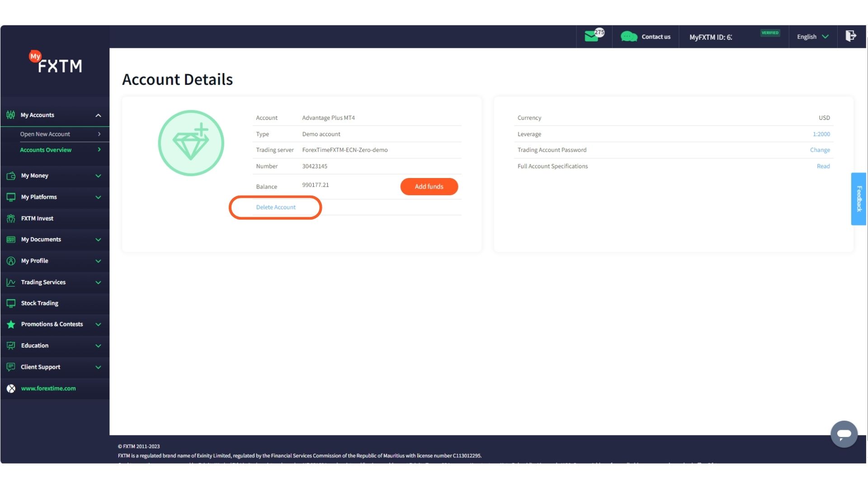Image resolution: width=868 pixels, height=488 pixels.
Task: Expand the Education chevron
Action: (x=98, y=346)
